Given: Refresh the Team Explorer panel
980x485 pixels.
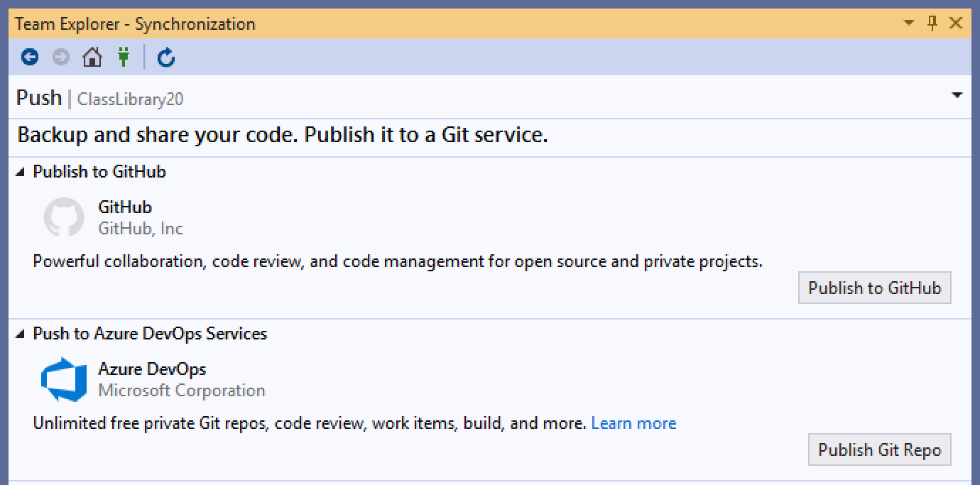Looking at the screenshot, I should [x=166, y=57].
